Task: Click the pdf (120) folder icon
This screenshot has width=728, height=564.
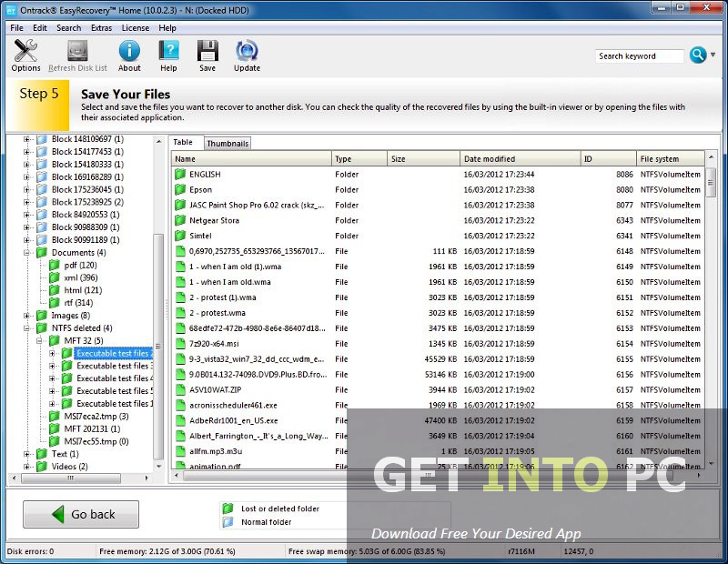Action: (55, 265)
